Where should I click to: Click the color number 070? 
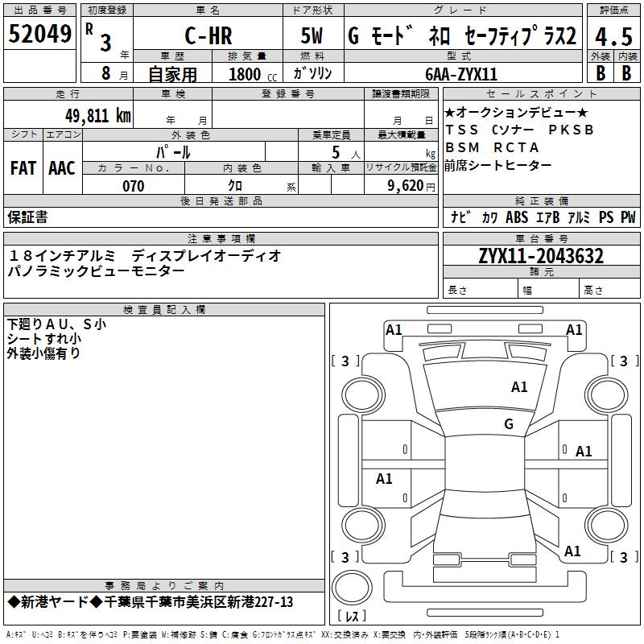coord(134,186)
